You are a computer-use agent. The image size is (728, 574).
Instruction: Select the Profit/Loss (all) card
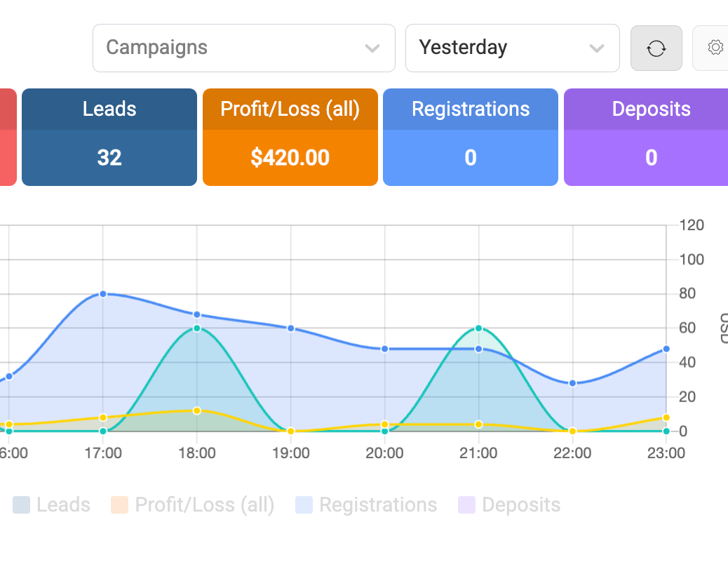pyautogui.click(x=290, y=137)
